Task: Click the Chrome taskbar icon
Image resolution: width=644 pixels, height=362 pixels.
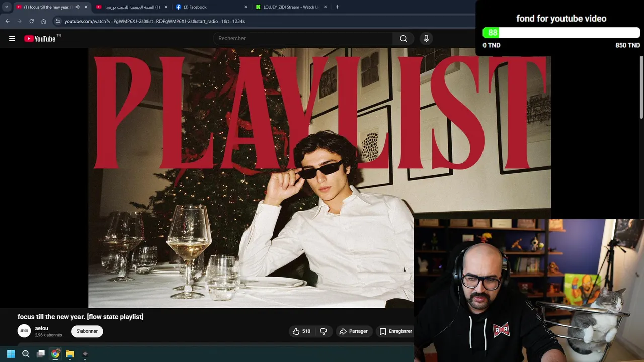Action: pyautogui.click(x=55, y=354)
